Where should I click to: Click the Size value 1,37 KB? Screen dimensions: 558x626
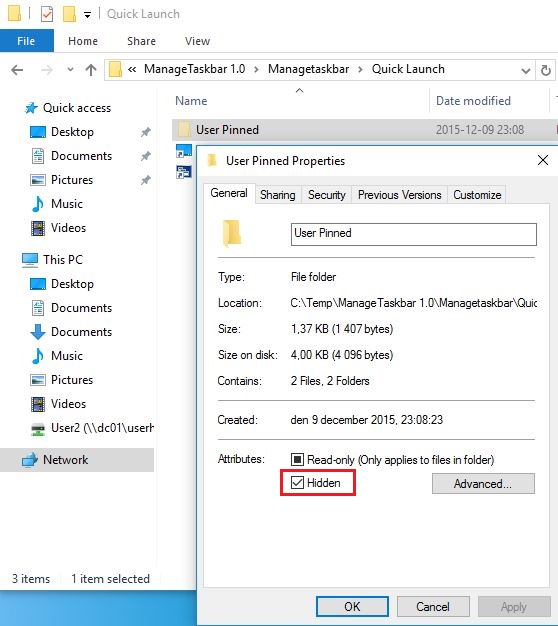tap(342, 329)
